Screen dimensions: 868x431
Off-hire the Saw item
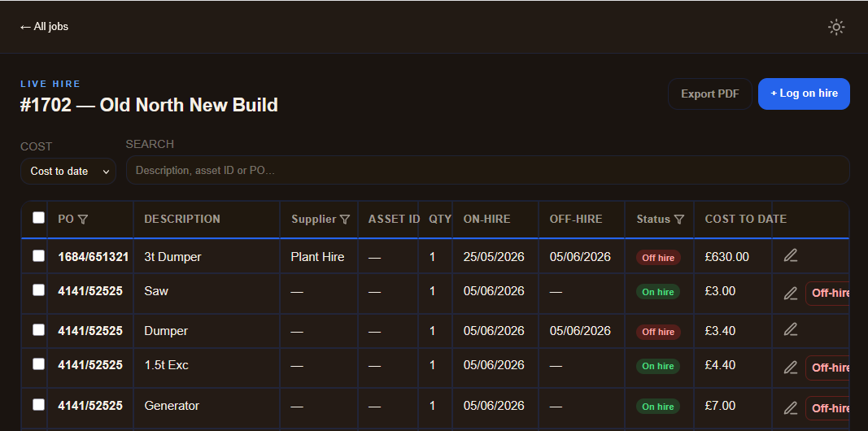828,294
